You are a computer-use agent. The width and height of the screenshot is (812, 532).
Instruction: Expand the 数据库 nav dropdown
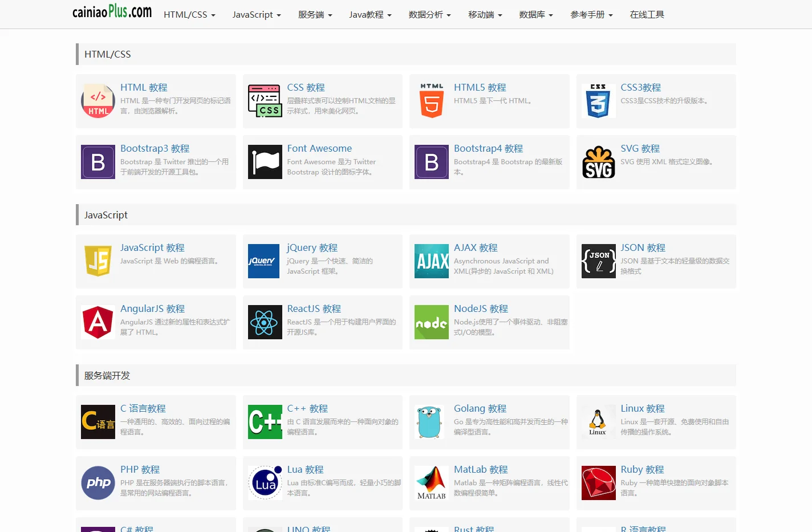pyautogui.click(x=536, y=15)
